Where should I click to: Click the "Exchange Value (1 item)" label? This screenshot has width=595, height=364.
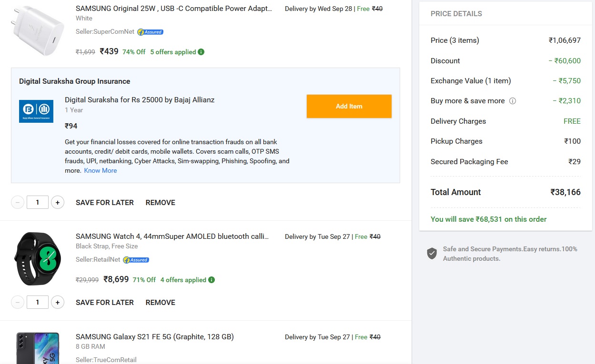click(x=471, y=81)
